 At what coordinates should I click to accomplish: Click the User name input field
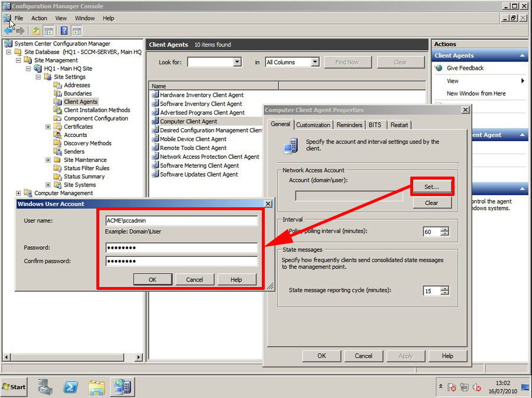coord(181,220)
